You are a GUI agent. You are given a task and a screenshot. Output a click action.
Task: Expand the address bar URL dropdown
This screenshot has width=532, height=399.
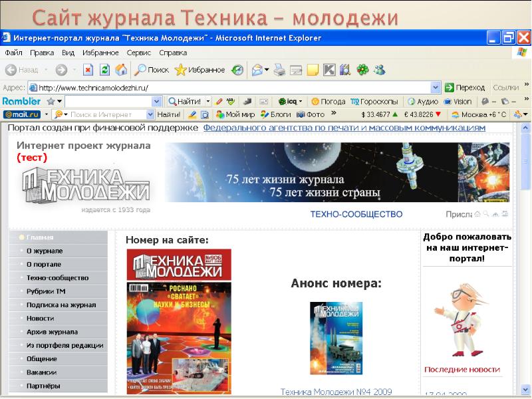tap(436, 87)
